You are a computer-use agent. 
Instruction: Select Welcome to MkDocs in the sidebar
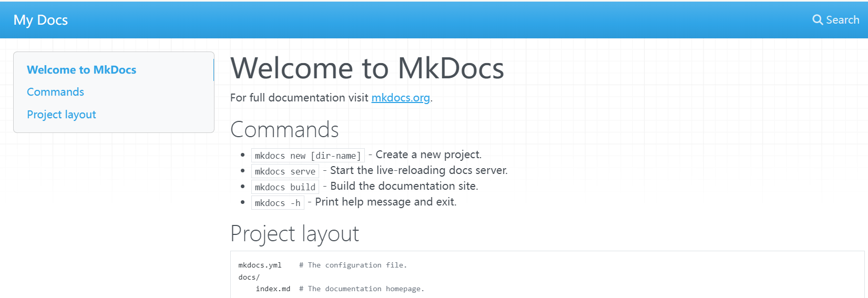click(x=81, y=70)
